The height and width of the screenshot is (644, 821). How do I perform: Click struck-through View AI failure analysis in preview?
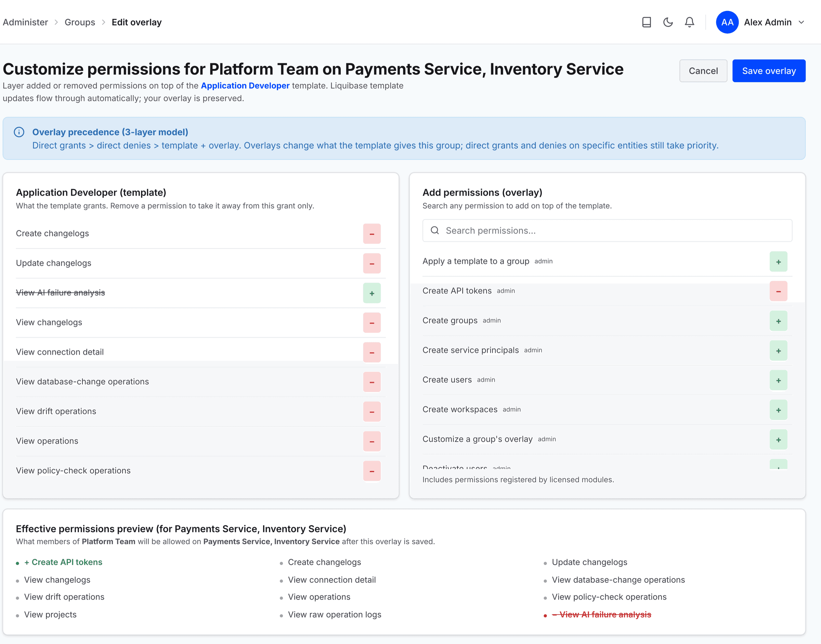coord(601,614)
